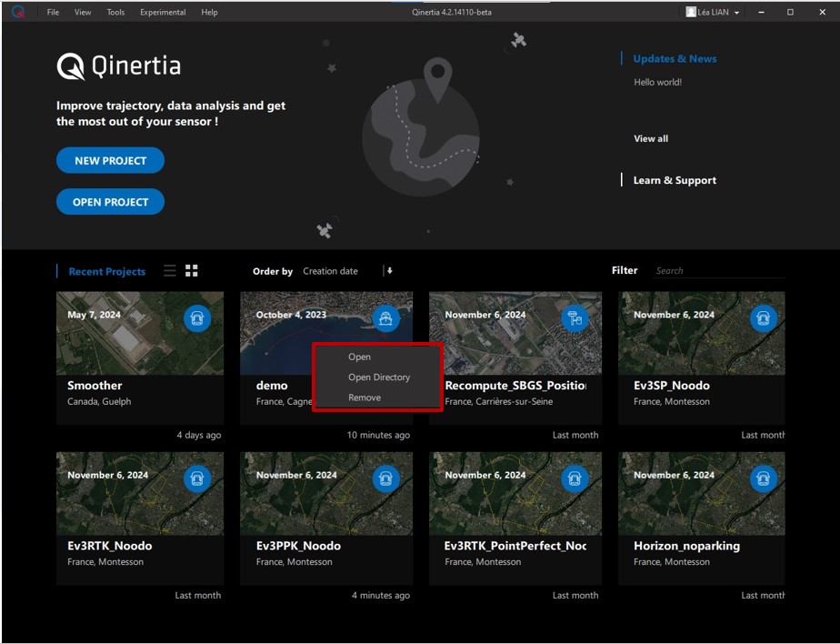This screenshot has width=840, height=644.
Task: Click the 'Hello world!' news entry
Action: click(658, 83)
